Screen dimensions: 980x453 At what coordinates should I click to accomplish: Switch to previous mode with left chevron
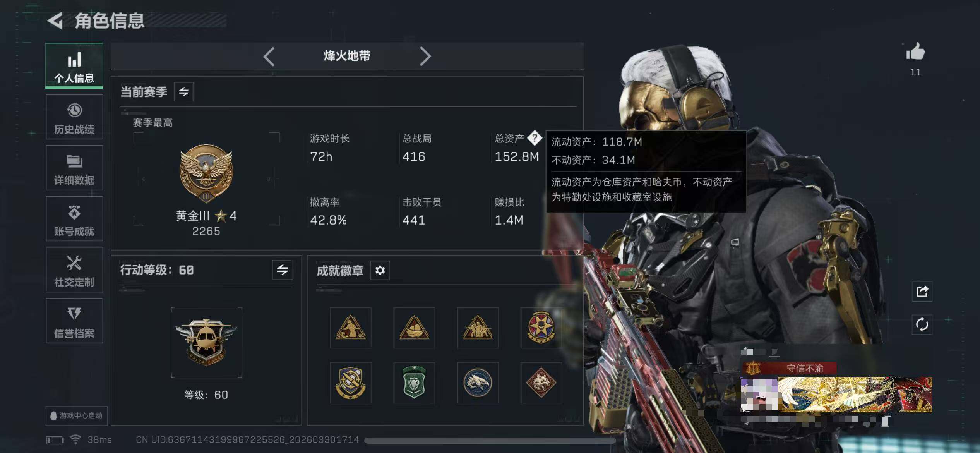point(269,57)
